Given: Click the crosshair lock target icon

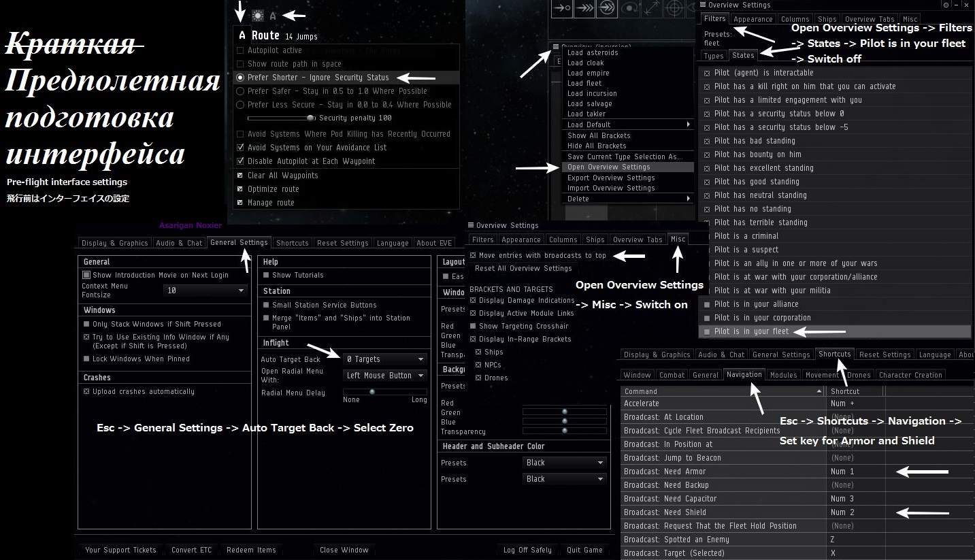Looking at the screenshot, I should (x=674, y=8).
